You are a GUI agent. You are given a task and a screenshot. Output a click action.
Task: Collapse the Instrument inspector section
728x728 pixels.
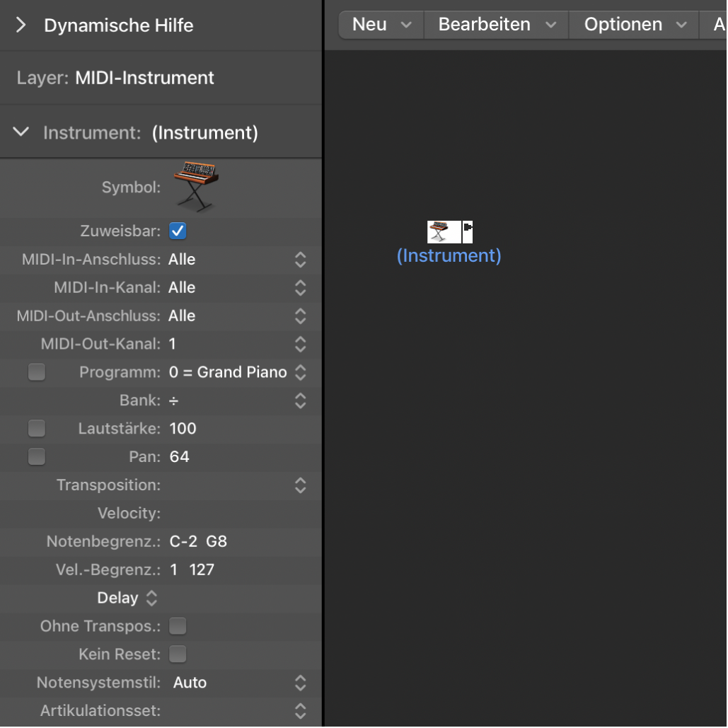[21, 132]
